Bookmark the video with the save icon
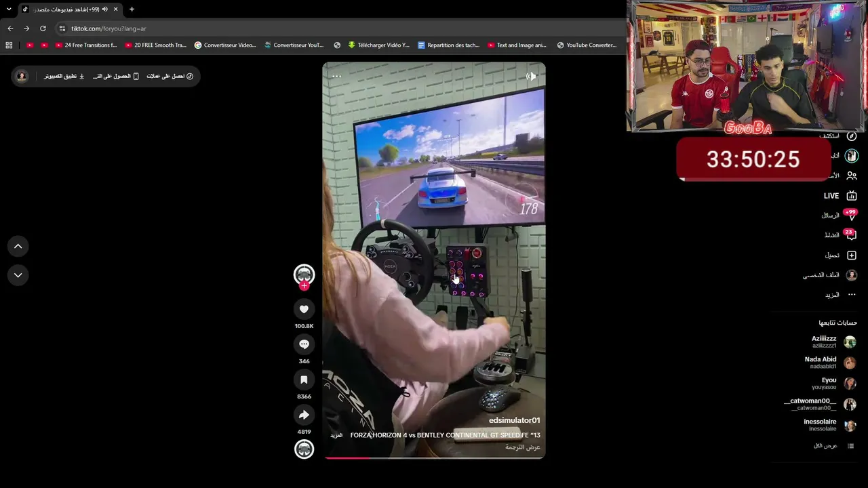This screenshot has width=868, height=488. tap(304, 380)
